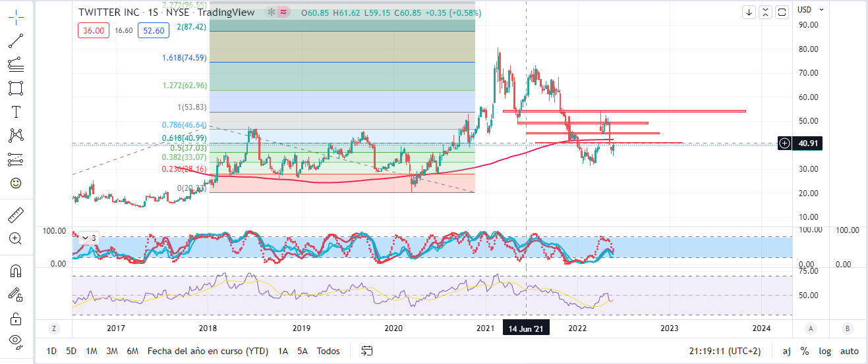The image size is (868, 364).
Task: Open the emoji icons tool
Action: click(x=16, y=182)
